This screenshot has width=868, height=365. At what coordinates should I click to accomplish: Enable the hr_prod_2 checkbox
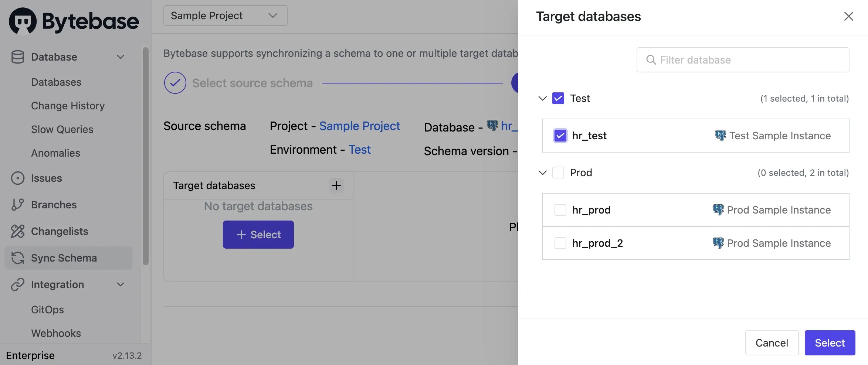(x=560, y=243)
